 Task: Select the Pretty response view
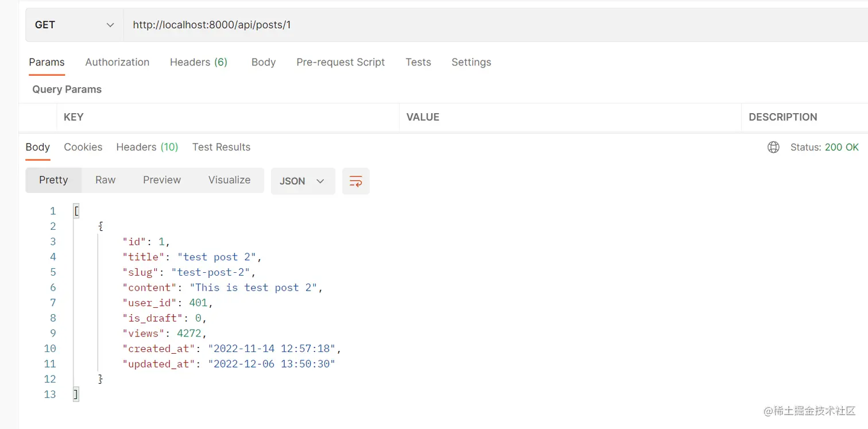click(x=53, y=180)
